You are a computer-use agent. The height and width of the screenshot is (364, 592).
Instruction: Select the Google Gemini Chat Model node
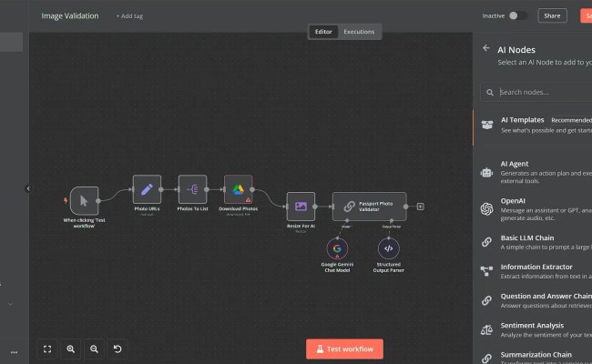point(337,248)
